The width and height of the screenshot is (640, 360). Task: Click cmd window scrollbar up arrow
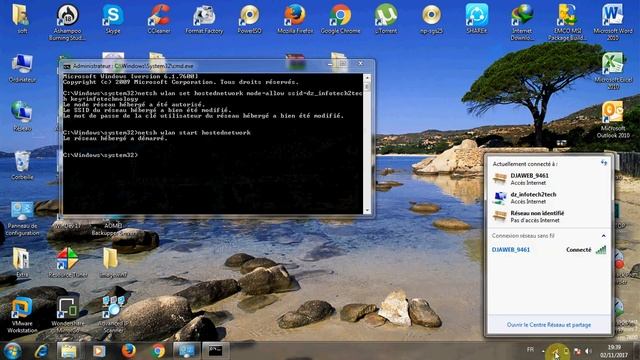[x=367, y=77]
